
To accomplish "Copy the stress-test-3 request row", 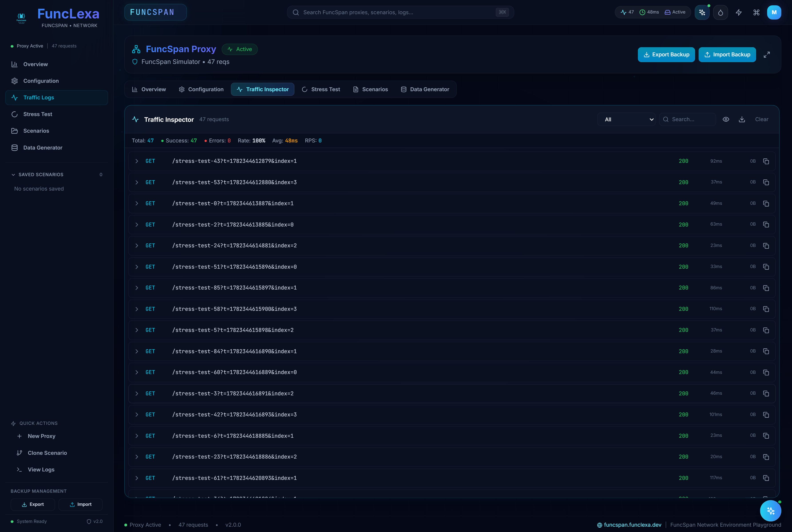I will pos(766,394).
